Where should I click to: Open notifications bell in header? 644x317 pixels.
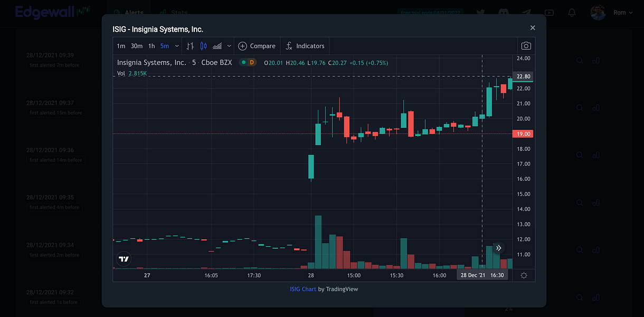point(572,13)
